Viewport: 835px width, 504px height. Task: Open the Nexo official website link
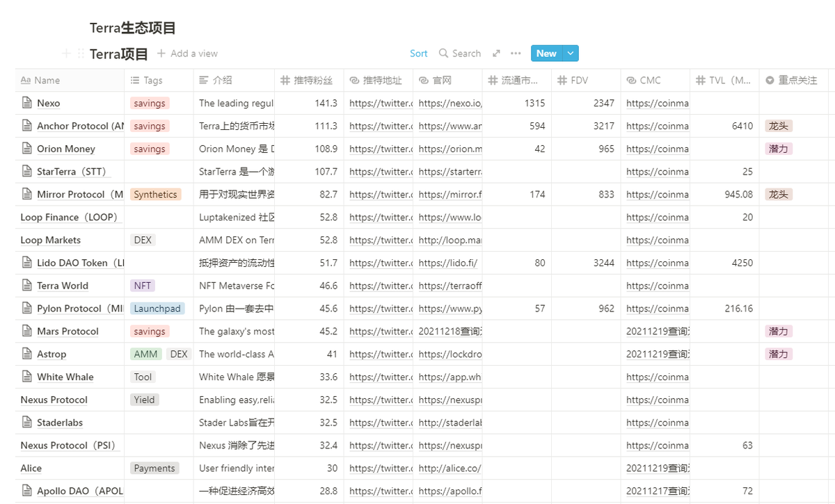point(450,103)
